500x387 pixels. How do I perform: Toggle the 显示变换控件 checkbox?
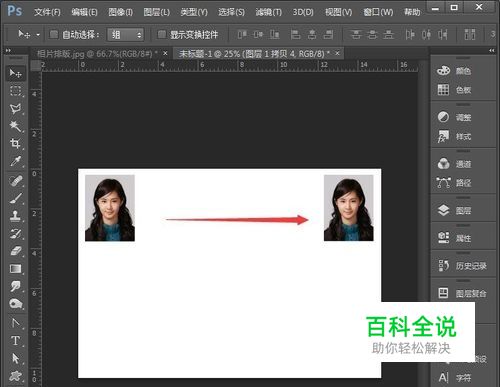[162, 34]
